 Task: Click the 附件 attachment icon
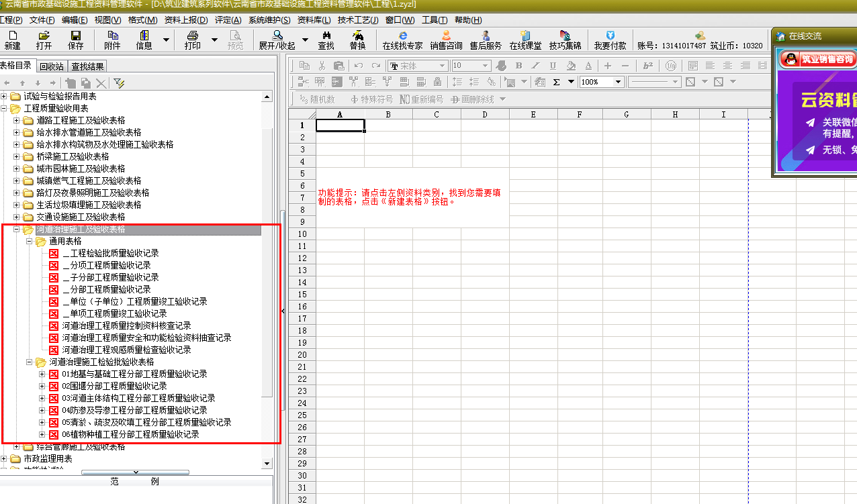point(112,40)
